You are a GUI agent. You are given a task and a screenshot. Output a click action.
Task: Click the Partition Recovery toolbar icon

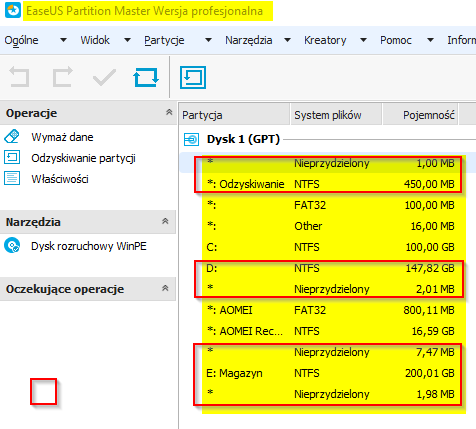(193, 78)
